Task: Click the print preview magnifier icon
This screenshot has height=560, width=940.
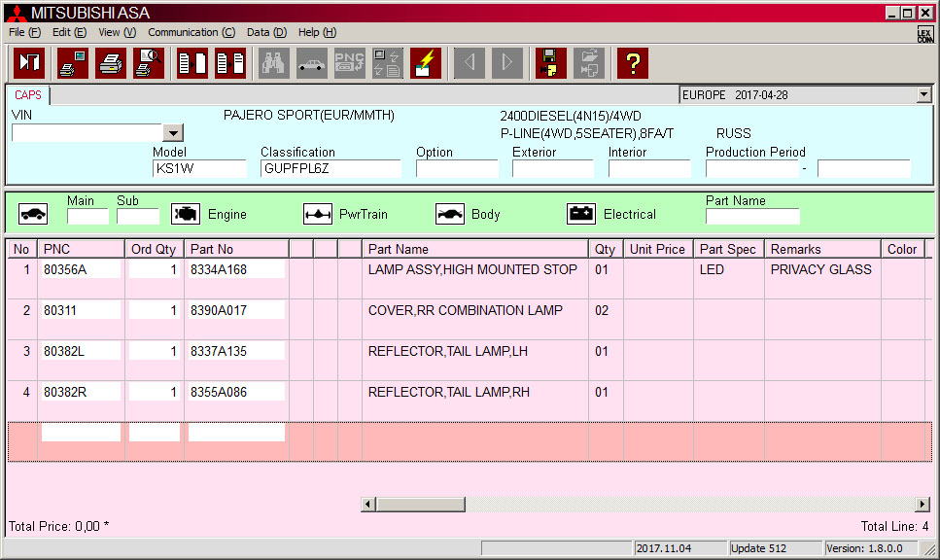Action: (149, 63)
